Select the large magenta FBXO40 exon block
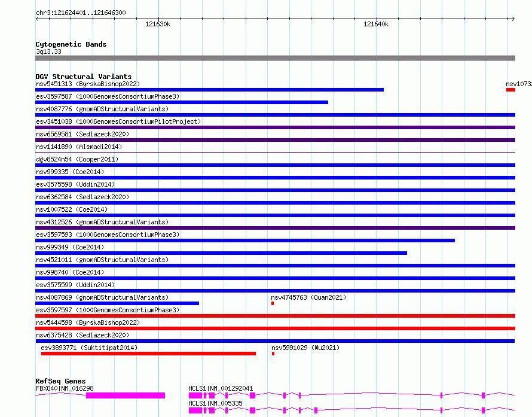 [126, 395]
